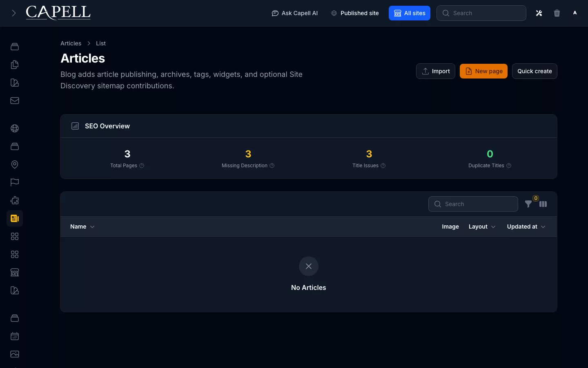Open the Published site link
Viewport: 588px width, 368px height.
tap(355, 13)
